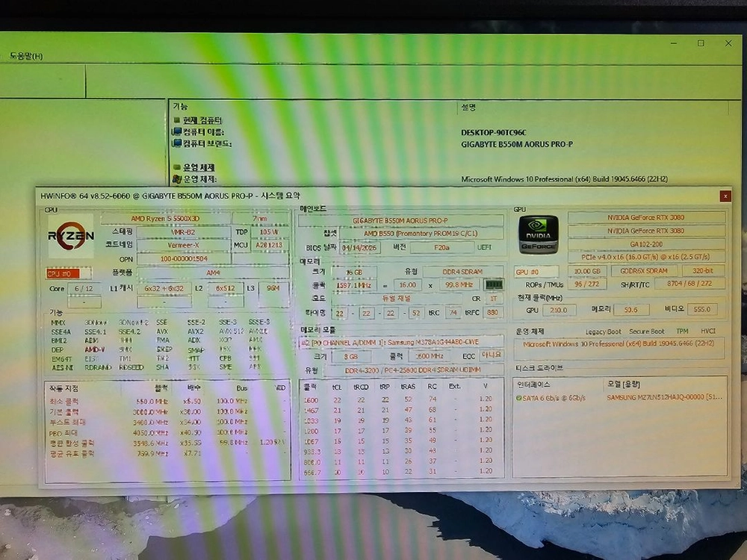Click the 1T command rate field
This screenshot has width=747, height=560.
[494, 299]
